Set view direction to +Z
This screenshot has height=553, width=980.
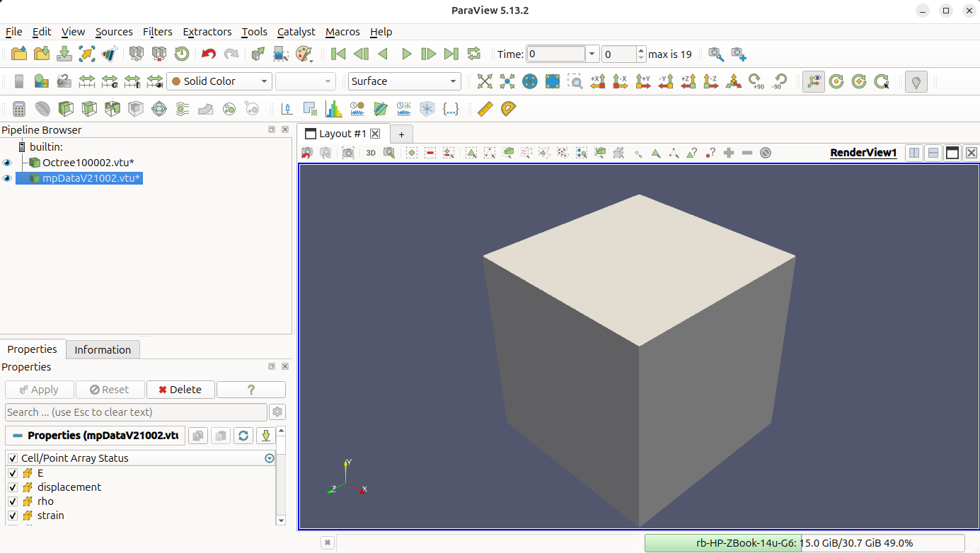point(688,81)
